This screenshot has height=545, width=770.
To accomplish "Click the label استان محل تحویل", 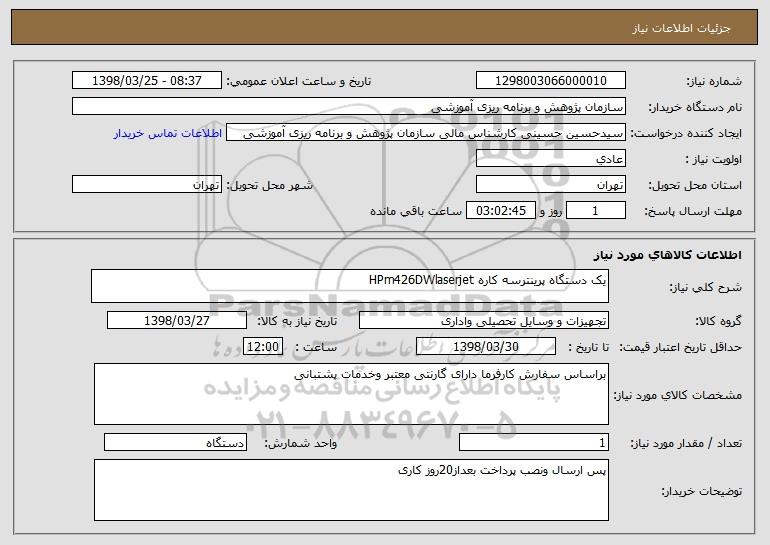I will coord(695,186).
